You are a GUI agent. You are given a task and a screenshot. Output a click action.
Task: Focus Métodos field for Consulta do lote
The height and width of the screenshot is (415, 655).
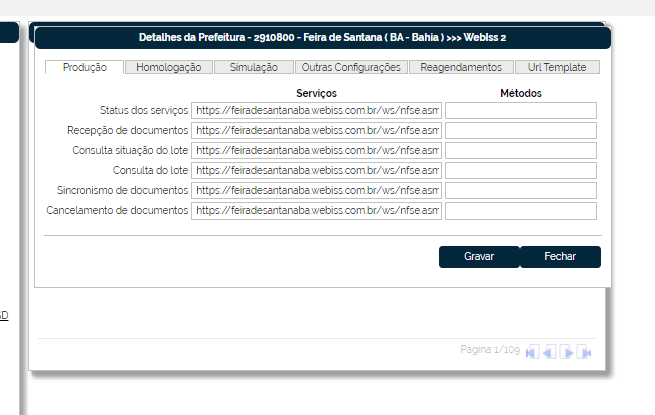pyautogui.click(x=521, y=171)
